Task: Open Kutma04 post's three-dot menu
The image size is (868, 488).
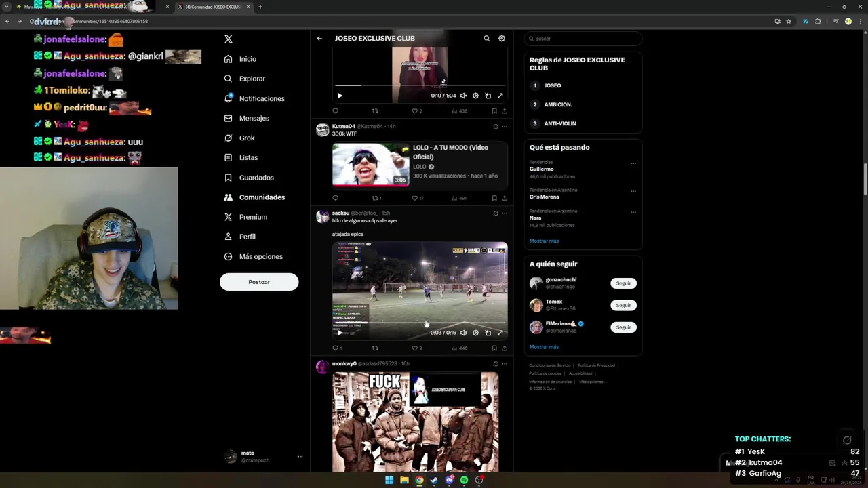Action: coord(504,126)
